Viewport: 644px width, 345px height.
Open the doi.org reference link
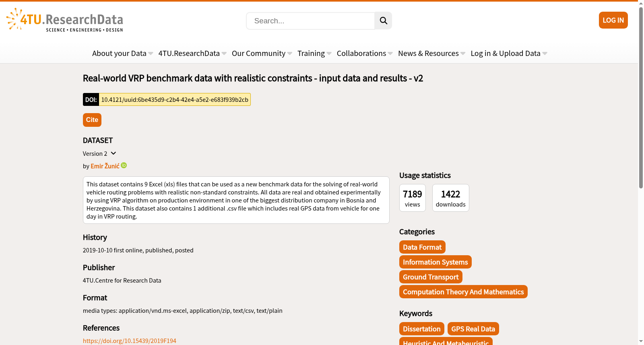130,341
